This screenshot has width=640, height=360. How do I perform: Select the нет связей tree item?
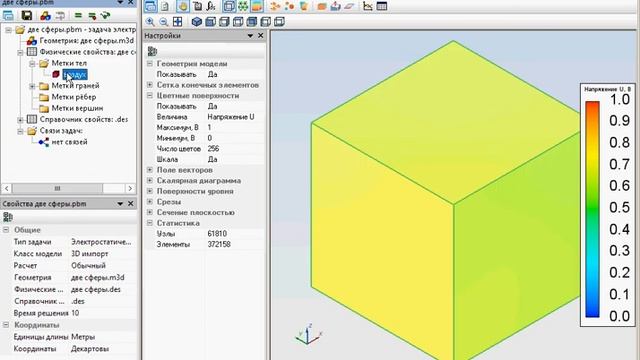coord(69,142)
